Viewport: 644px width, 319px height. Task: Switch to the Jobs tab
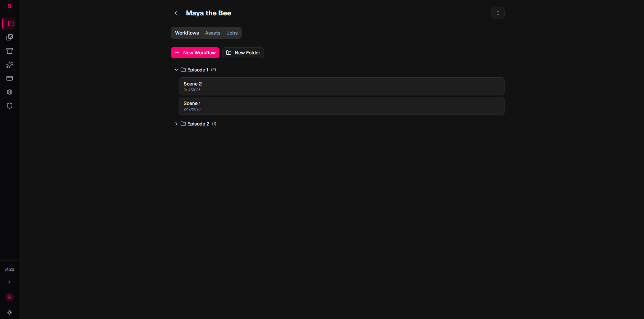(232, 33)
